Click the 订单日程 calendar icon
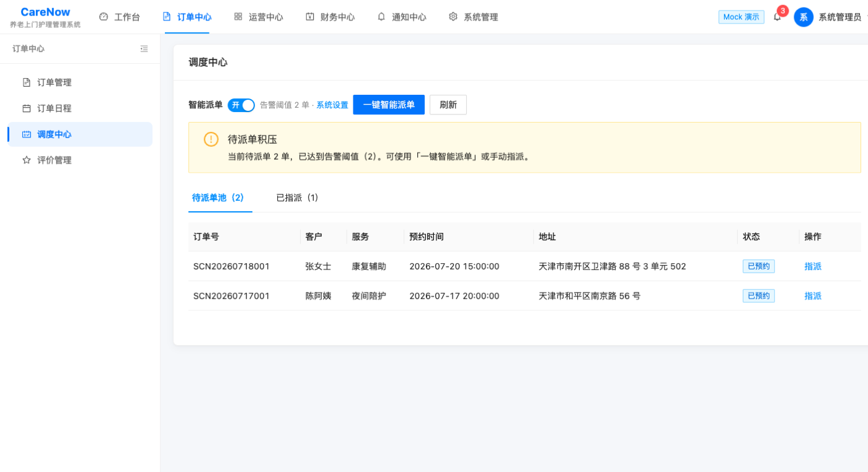This screenshot has height=472, width=868. point(27,108)
